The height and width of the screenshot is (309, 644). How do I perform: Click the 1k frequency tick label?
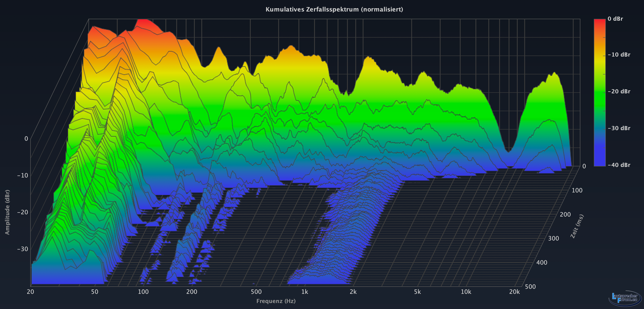tap(305, 292)
